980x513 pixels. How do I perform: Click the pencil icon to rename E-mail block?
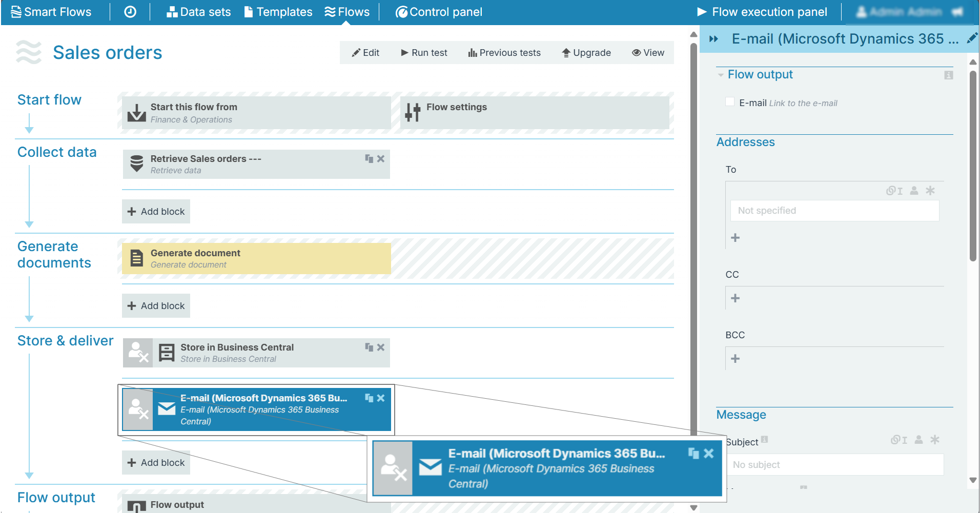point(972,38)
